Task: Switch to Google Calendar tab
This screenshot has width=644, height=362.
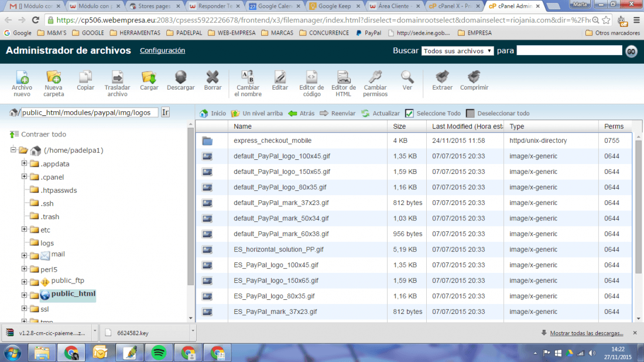Action: pos(275,6)
